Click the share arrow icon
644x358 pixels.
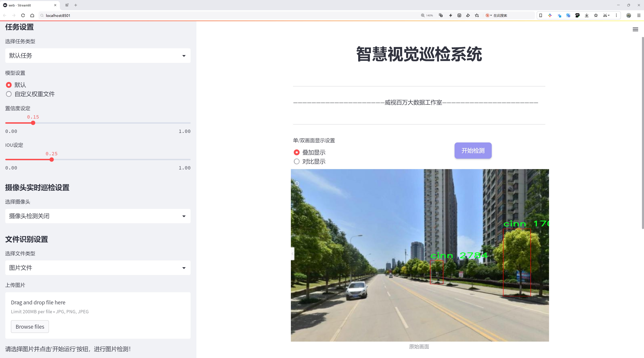tap(468, 16)
